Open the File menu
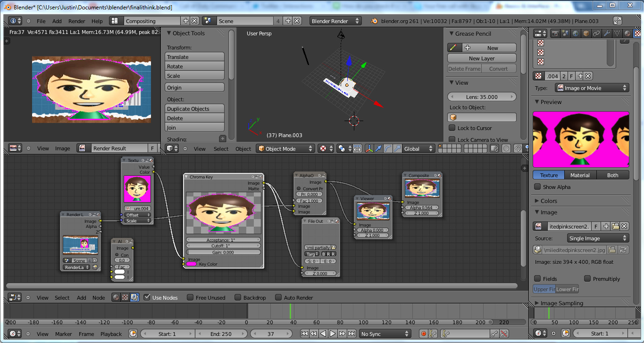This screenshot has width=644, height=343. click(41, 21)
